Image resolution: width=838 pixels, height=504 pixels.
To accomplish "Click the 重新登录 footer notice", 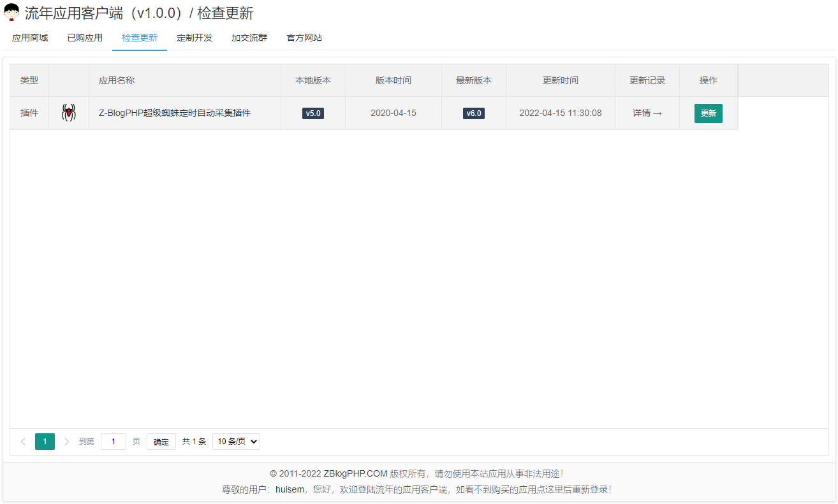I will tap(590, 489).
